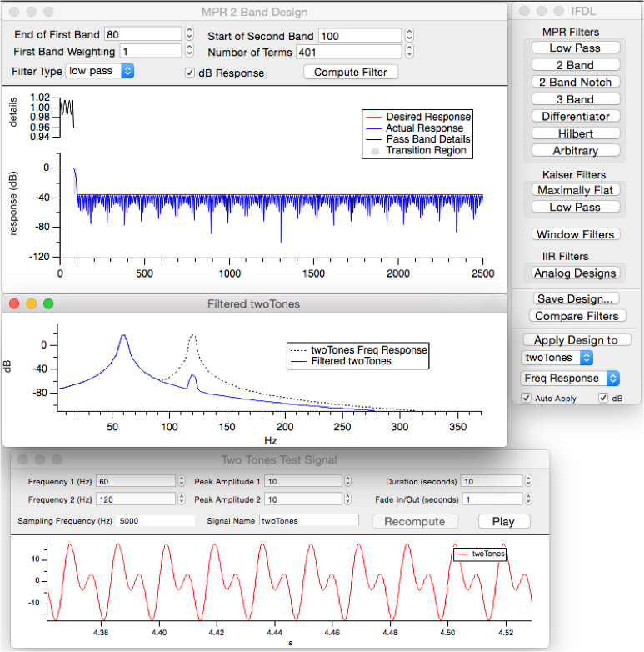The width and height of the screenshot is (644, 652).
Task: Select the 2 Band Notch MPR filter
Action: click(x=575, y=82)
